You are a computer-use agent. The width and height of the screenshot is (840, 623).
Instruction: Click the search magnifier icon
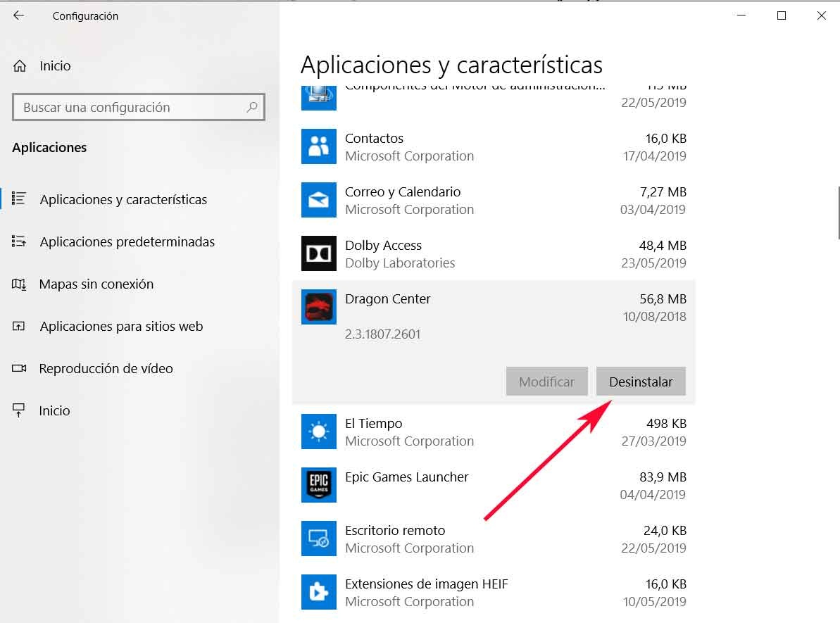tap(252, 107)
